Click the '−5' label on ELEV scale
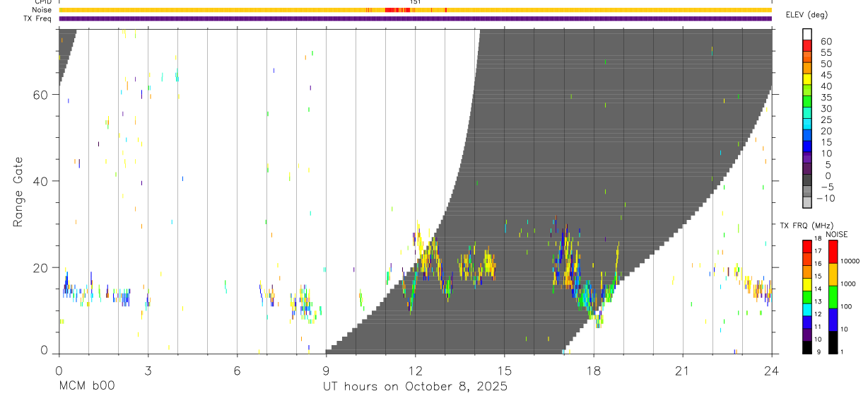This screenshot has width=868, height=401. [x=827, y=187]
